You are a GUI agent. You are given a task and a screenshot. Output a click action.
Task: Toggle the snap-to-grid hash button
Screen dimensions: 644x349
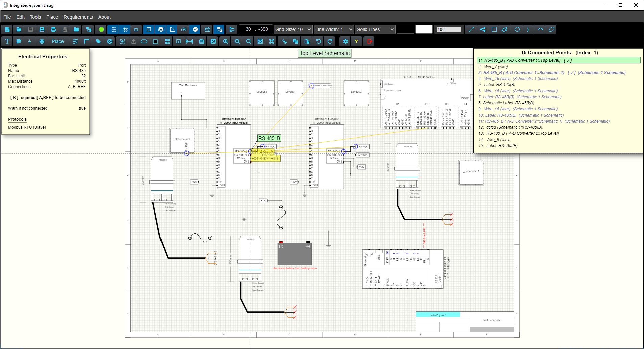click(x=125, y=29)
